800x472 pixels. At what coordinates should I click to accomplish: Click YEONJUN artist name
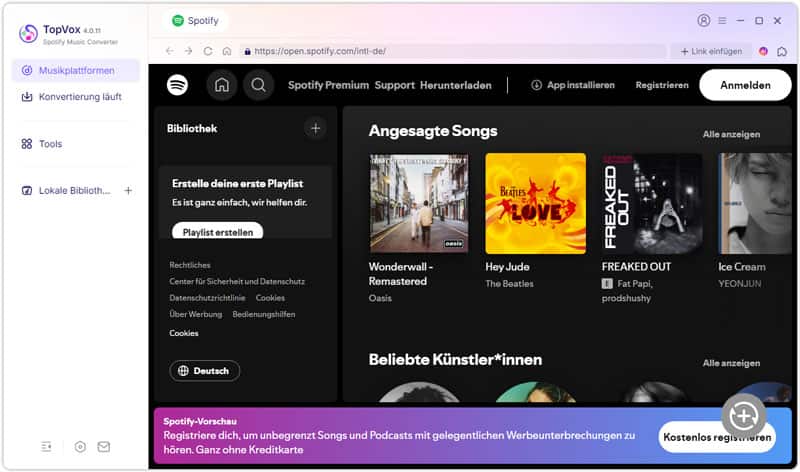(739, 284)
